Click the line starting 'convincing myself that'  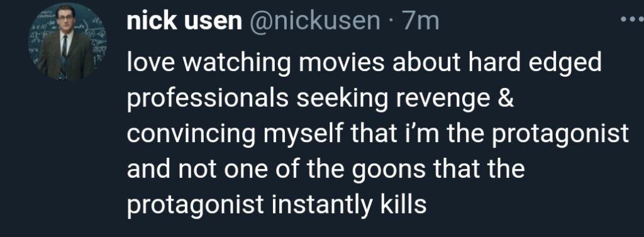[378, 135]
